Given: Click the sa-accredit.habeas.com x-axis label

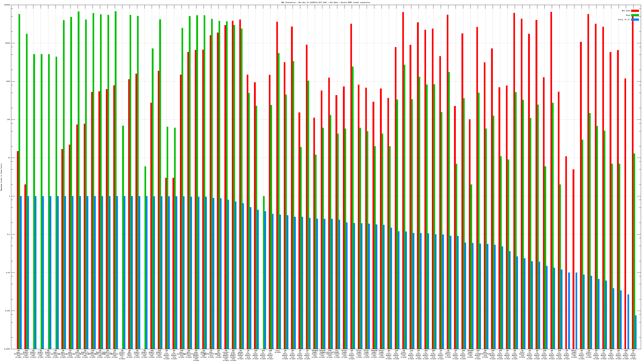Looking at the screenshot, I should (329, 354).
